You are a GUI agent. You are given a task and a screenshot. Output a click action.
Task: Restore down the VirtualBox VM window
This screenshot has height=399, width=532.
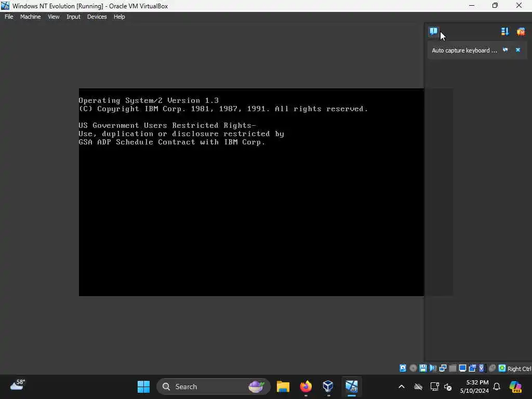tap(495, 5)
